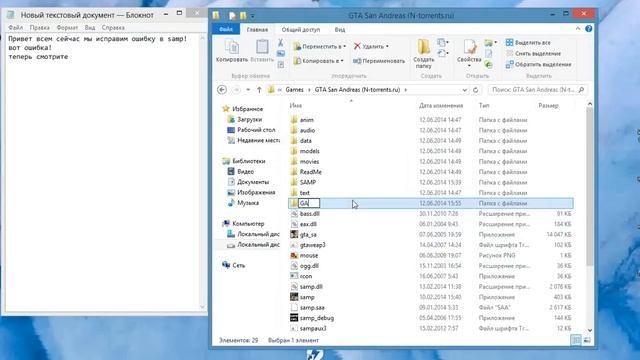
Task: Click the folder rename text box
Action: tap(309, 203)
